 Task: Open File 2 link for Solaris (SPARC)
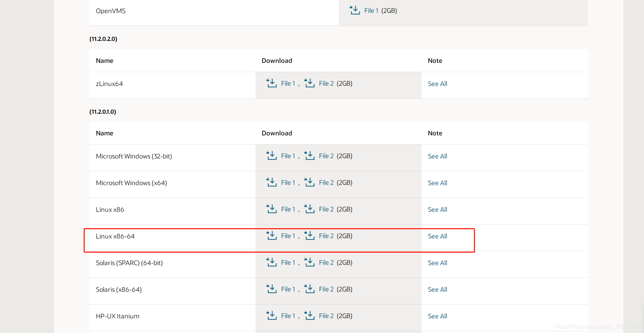[x=326, y=263]
